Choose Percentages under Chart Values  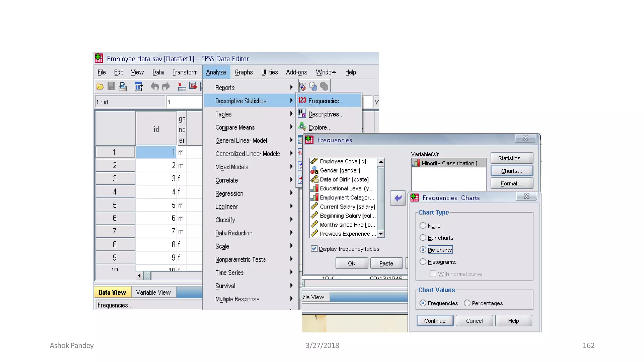pyautogui.click(x=467, y=303)
